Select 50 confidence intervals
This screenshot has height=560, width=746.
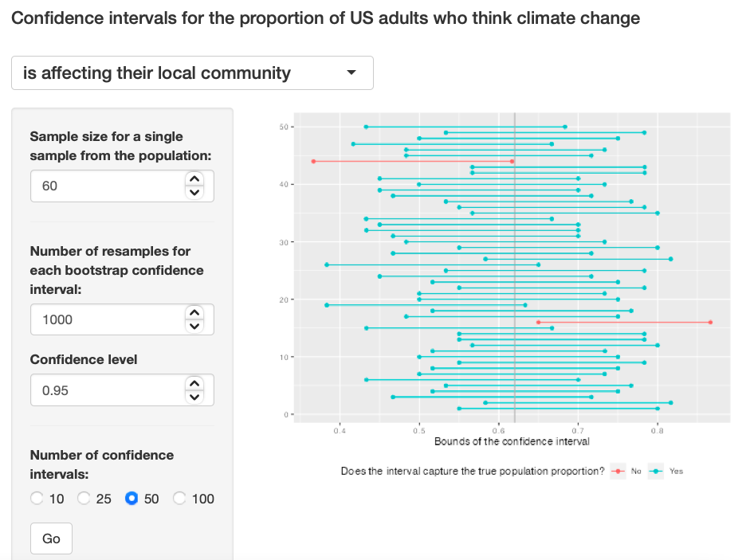coord(132,499)
